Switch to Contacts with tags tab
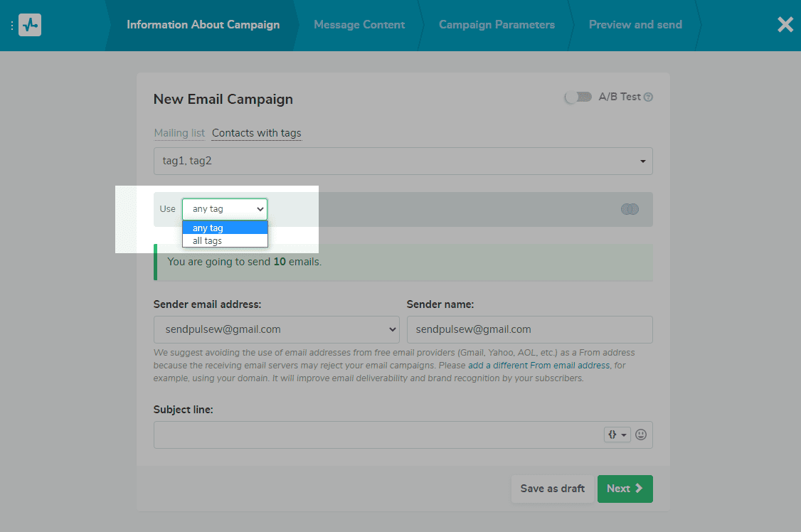 click(x=256, y=133)
